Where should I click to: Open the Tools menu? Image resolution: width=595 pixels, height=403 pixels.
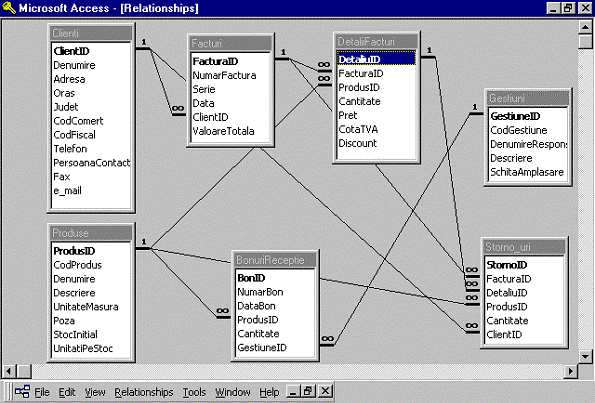(194, 392)
